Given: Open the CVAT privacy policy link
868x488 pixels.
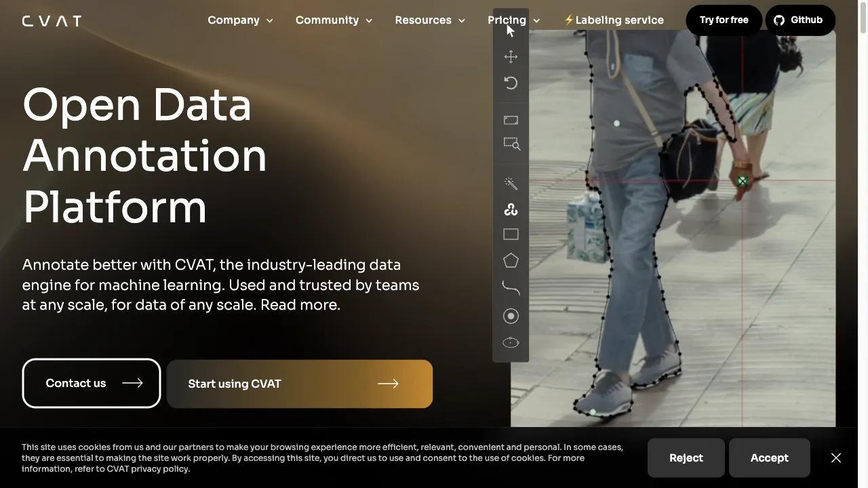Looking at the screenshot, I should [x=148, y=469].
